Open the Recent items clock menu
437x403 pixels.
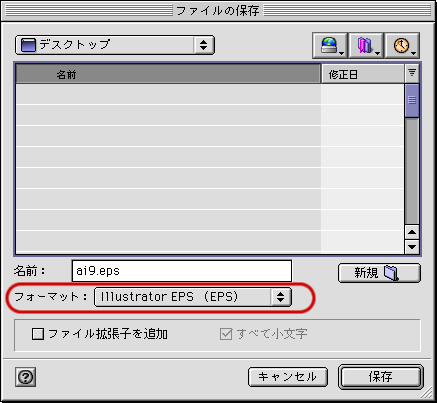(402, 45)
